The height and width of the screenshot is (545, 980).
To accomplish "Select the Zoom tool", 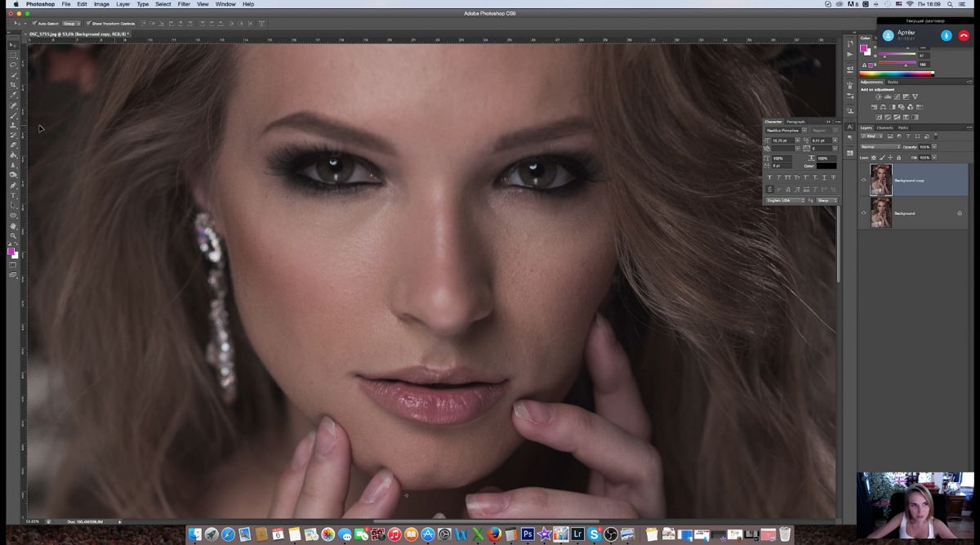I will pyautogui.click(x=13, y=236).
